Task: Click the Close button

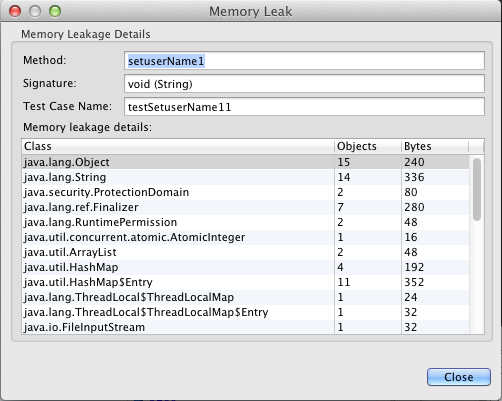Action: coord(459,377)
